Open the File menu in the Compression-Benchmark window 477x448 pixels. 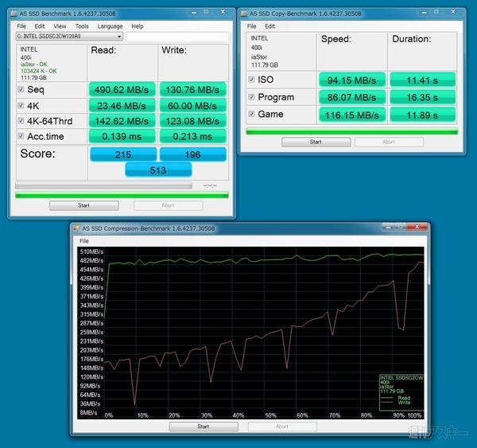84,240
